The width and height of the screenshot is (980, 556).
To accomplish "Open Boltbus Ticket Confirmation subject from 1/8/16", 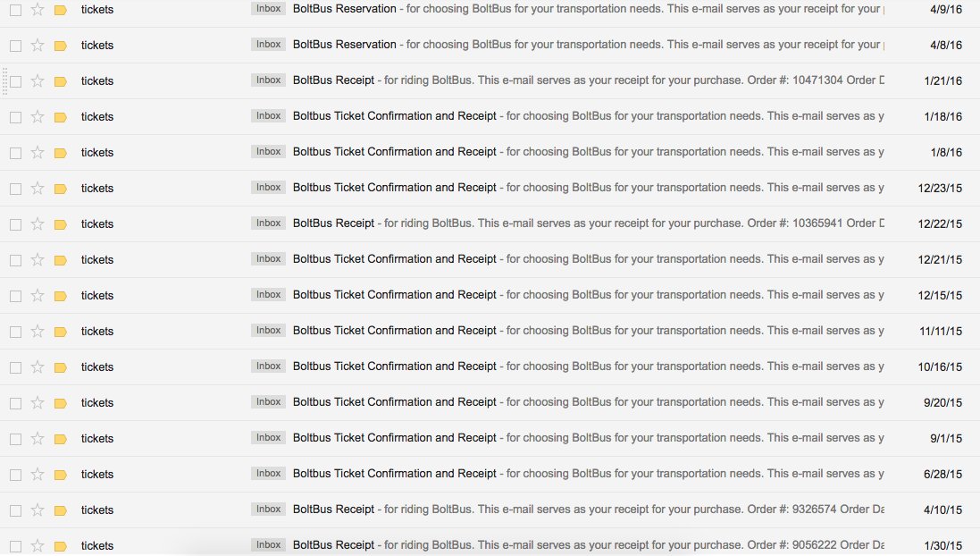I will click(394, 152).
